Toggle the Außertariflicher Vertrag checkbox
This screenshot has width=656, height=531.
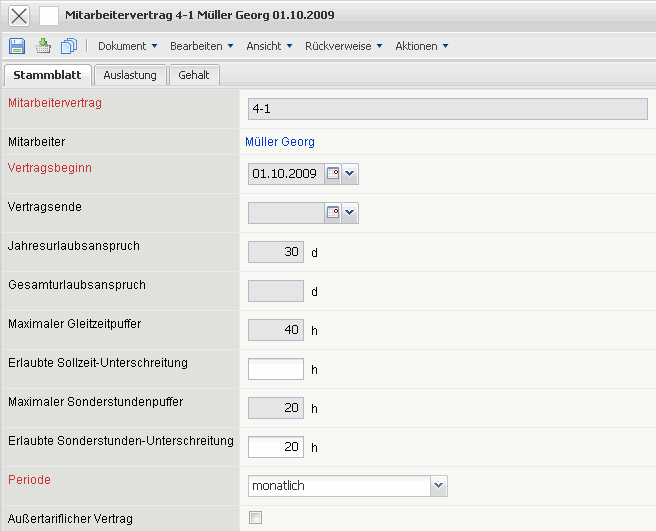255,518
